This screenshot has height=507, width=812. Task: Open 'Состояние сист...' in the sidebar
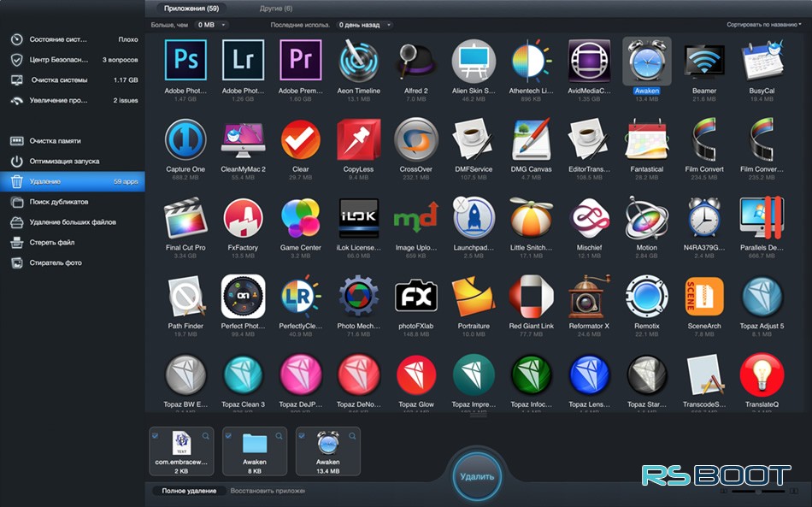pos(73,39)
